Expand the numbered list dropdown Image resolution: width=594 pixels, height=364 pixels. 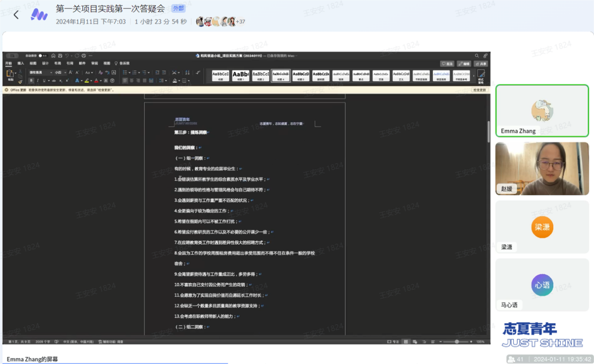coord(139,72)
